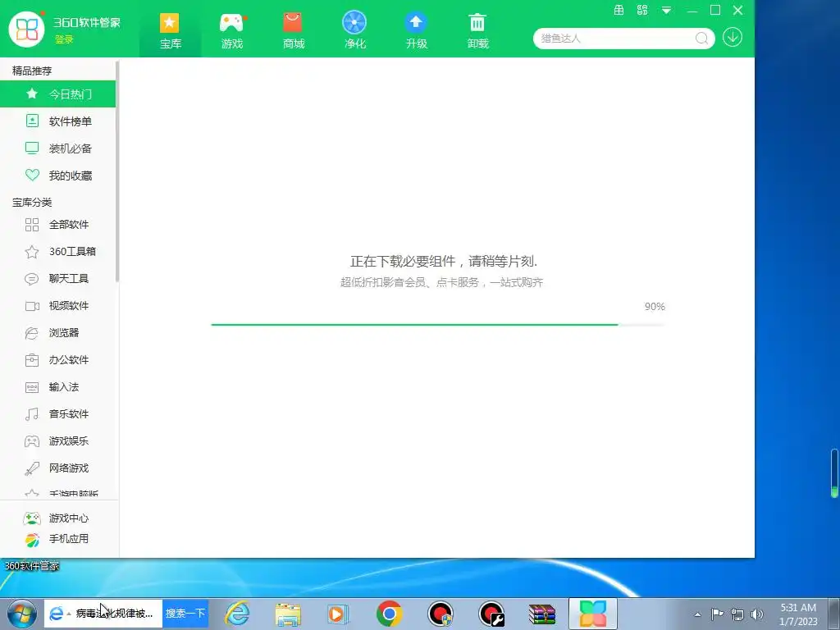Select 聊天工具 category
The width and height of the screenshot is (840, 630).
[58, 279]
